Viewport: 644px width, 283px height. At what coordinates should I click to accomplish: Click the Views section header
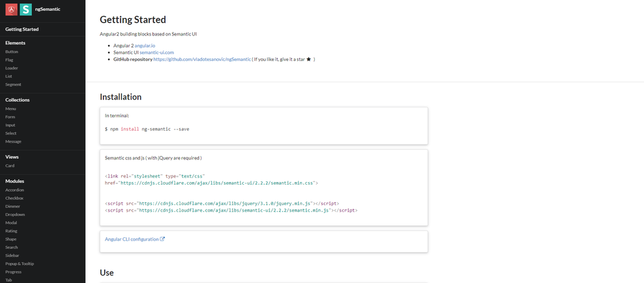point(12,157)
